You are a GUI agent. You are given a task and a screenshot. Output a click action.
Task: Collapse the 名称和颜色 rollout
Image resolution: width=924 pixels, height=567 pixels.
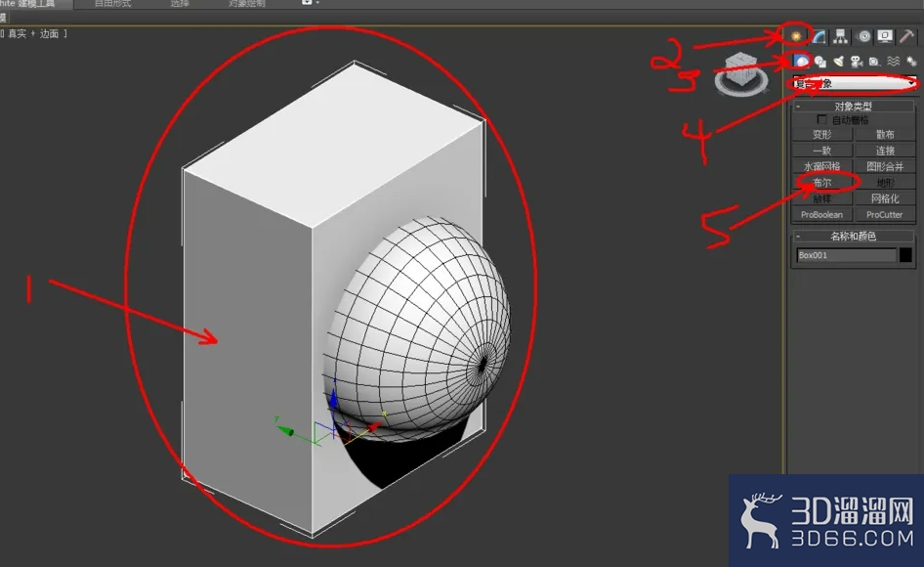pos(853,236)
